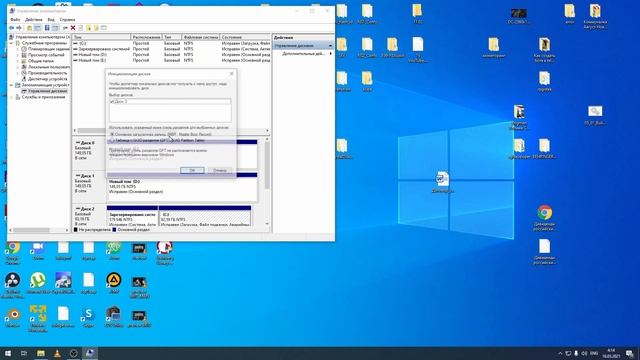Open the Start menu
Image resolution: width=640 pixels, height=360 pixels.
click(7, 353)
